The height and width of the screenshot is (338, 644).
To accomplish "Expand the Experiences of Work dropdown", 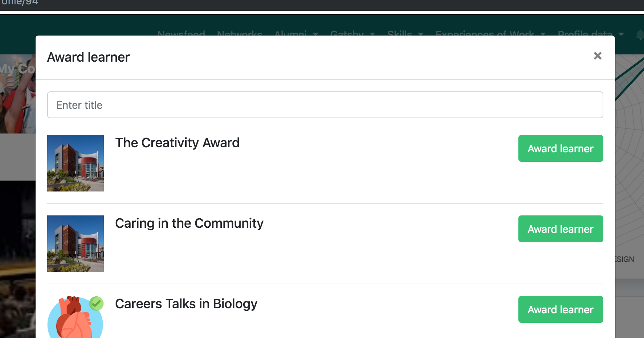I will point(490,33).
